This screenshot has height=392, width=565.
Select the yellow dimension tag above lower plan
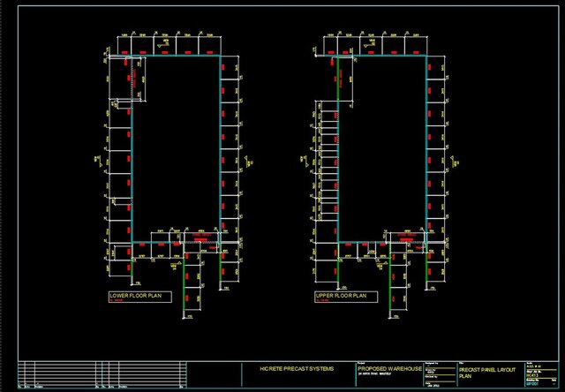click(x=162, y=40)
